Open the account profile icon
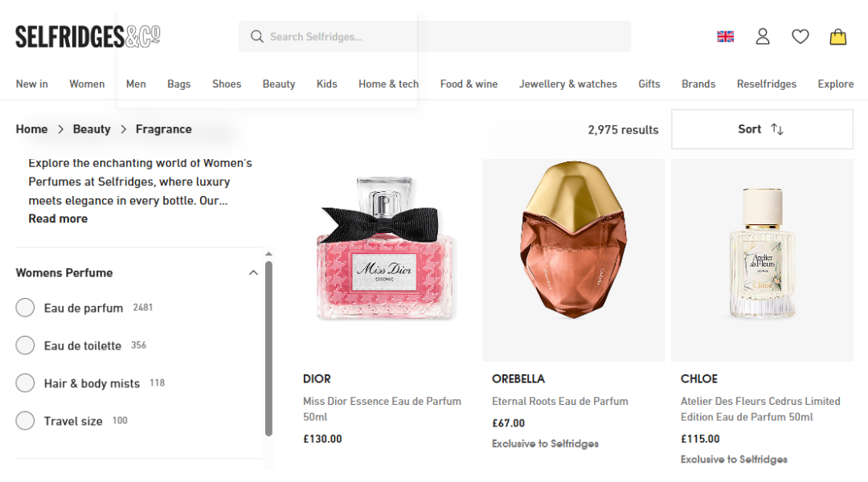 click(763, 36)
